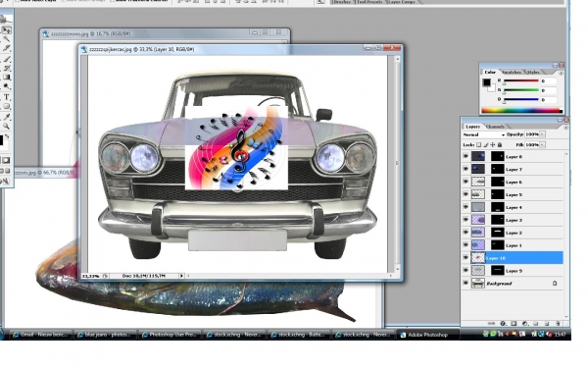The width and height of the screenshot is (588, 368).
Task: Open Photoshop User Pro taskbar button
Action: 170,335
